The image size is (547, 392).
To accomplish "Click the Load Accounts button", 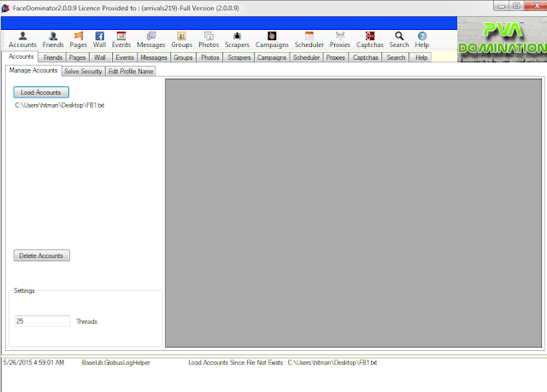I will (41, 92).
